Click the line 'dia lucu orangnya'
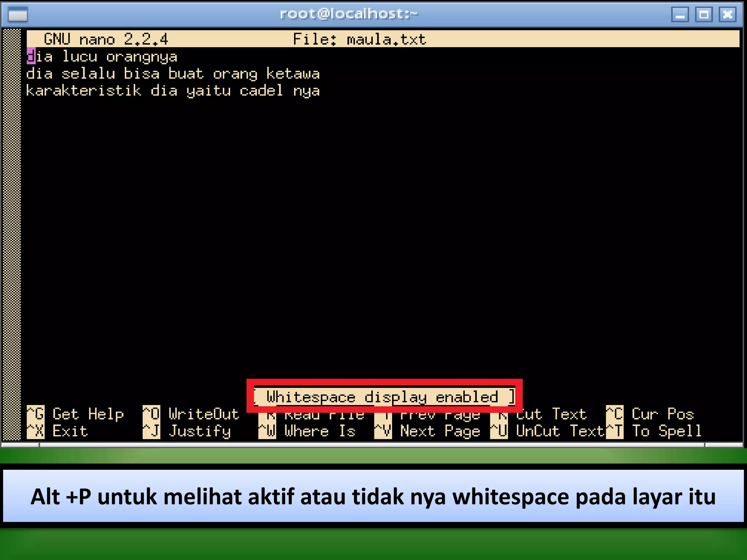747x560 pixels. [x=102, y=57]
